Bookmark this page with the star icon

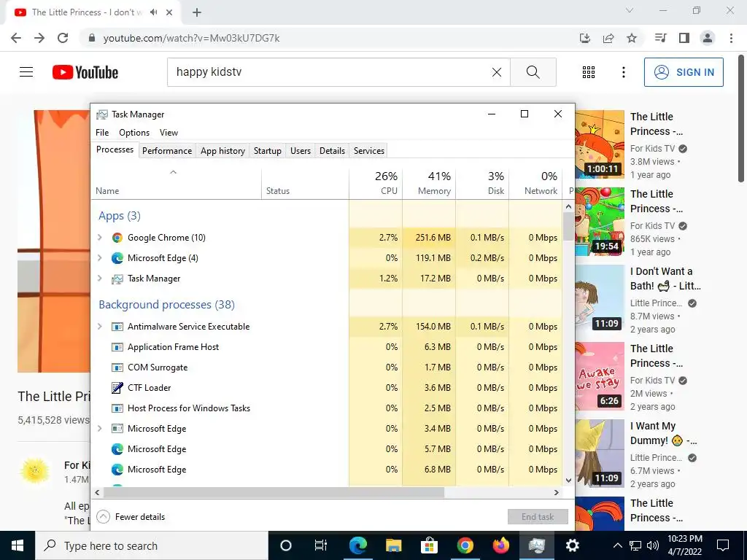pos(632,38)
